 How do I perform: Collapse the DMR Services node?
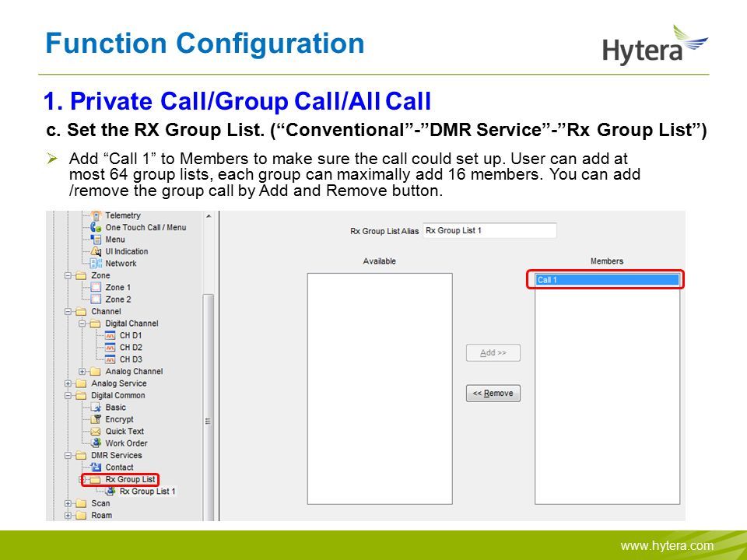coord(68,455)
